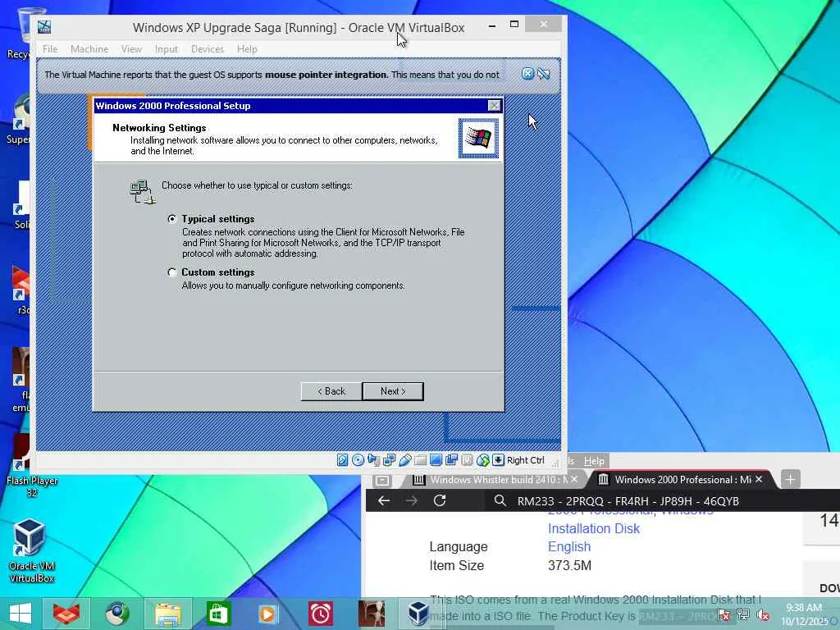Open the Oracle VM VirtualBox desktop shortcut

(x=30, y=549)
